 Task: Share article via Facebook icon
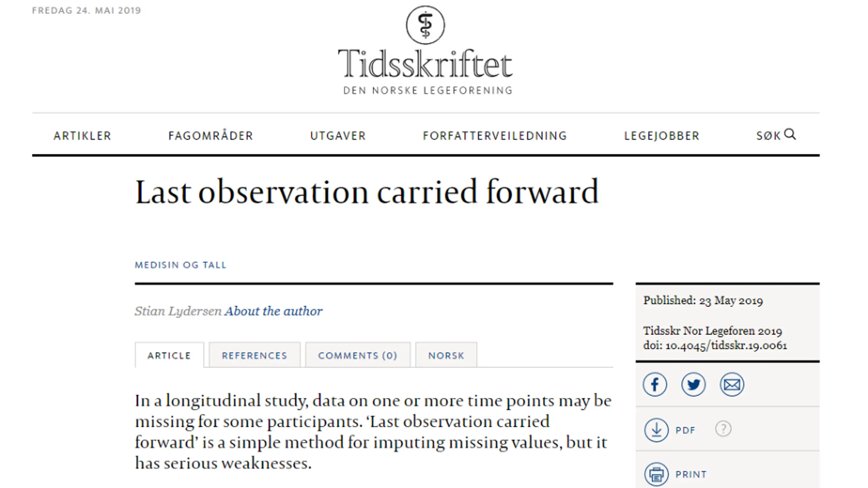tap(655, 384)
